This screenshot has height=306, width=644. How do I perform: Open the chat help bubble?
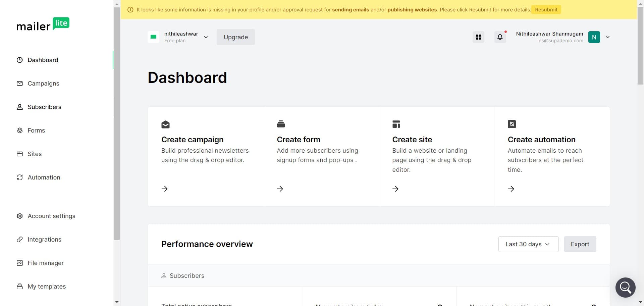625,287
